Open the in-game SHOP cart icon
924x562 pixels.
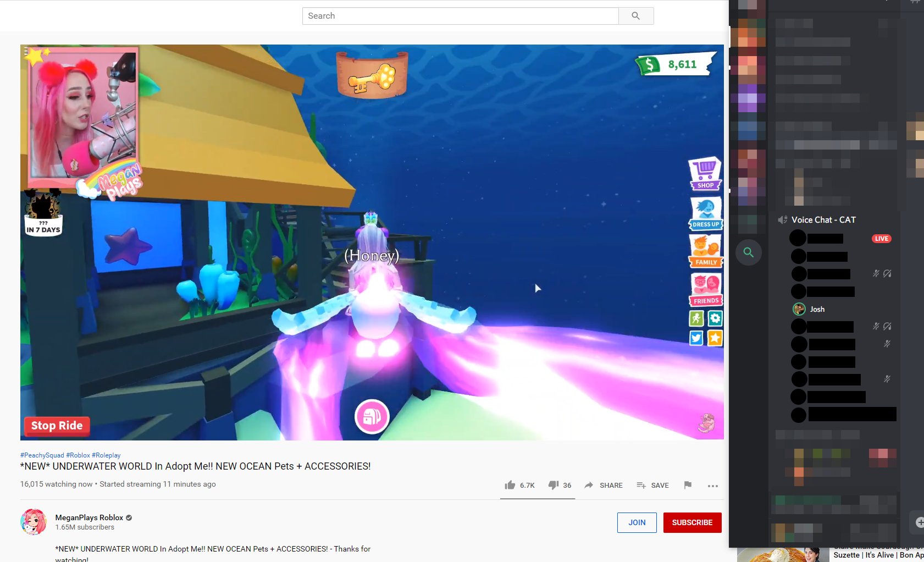[x=705, y=174]
